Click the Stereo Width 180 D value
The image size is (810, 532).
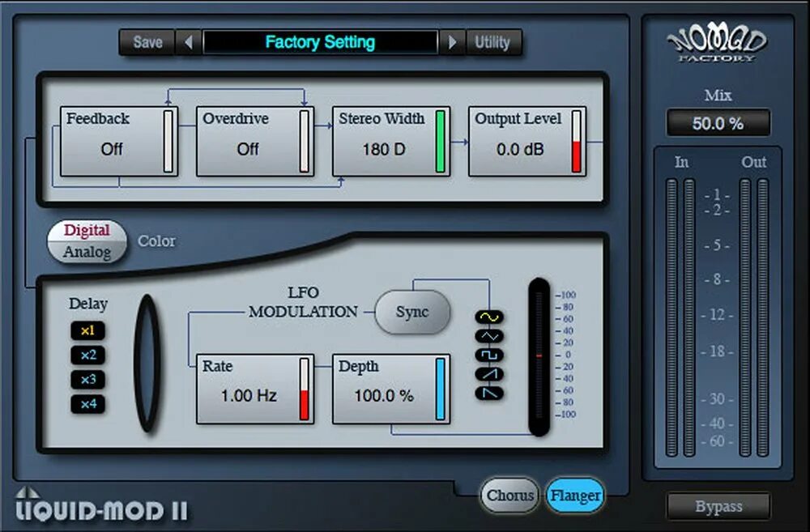click(x=384, y=149)
